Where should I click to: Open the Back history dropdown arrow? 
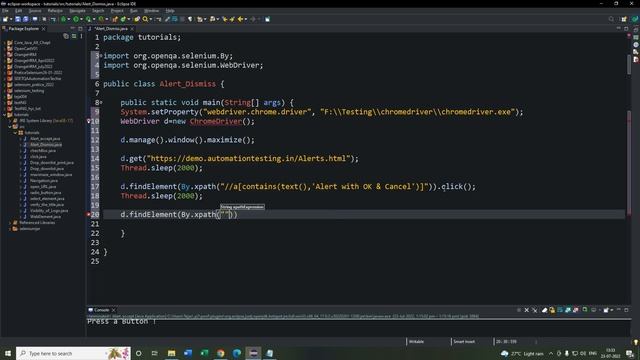246,19
